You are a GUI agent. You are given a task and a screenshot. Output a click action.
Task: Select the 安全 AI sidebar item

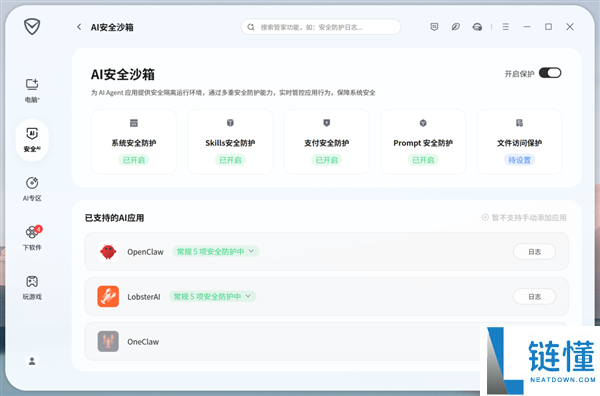coord(32,140)
